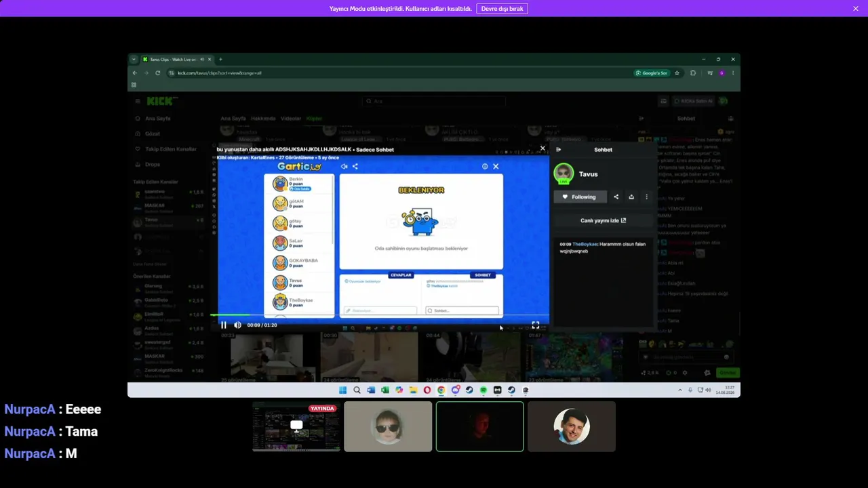Go back in Chrome

pyautogui.click(x=134, y=73)
